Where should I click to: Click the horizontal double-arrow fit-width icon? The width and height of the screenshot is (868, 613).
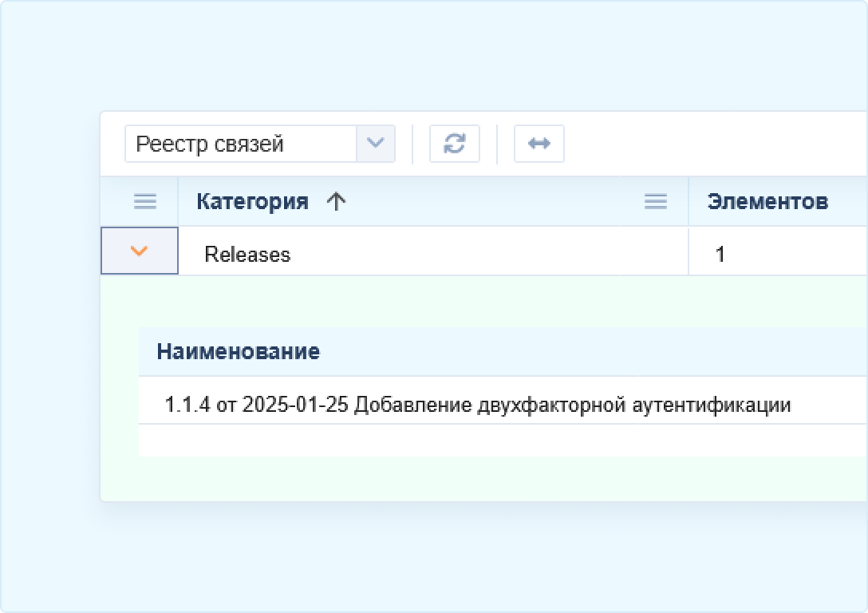539,144
